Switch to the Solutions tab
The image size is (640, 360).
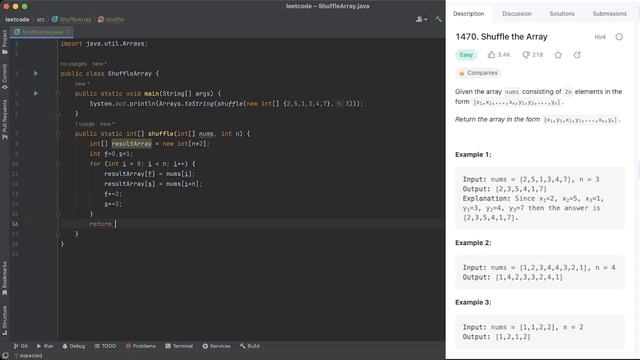(x=562, y=13)
